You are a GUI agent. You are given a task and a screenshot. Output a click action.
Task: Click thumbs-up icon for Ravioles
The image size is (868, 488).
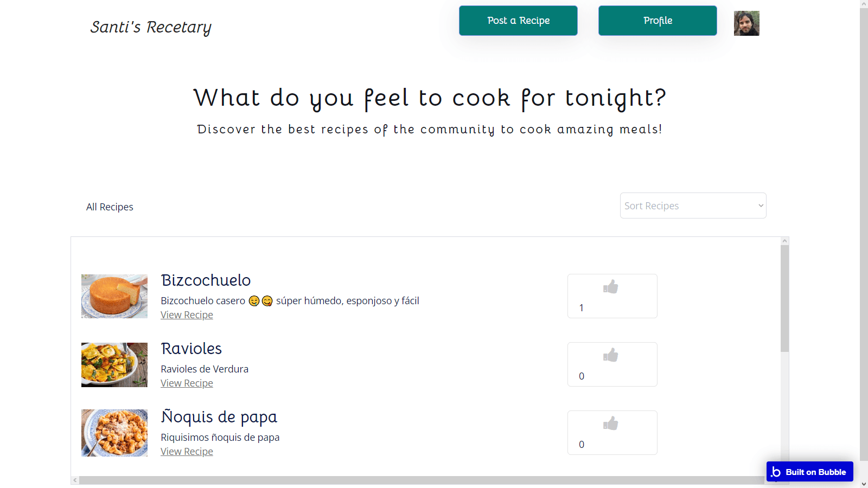pyautogui.click(x=611, y=355)
